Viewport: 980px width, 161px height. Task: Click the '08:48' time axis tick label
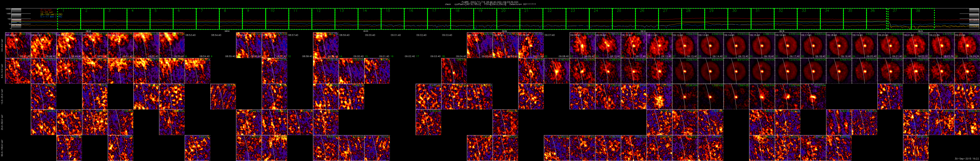[x=88, y=31]
